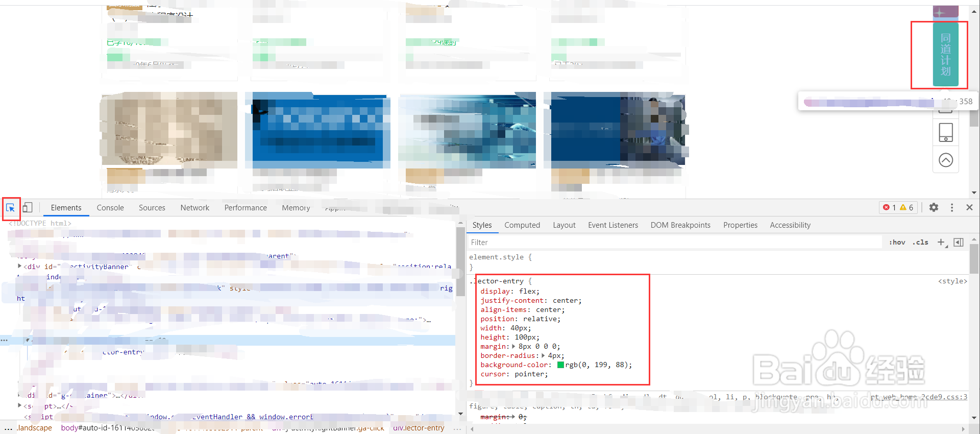980x434 pixels.
Task: Click the DOCTYPE html line
Action: click(41, 223)
